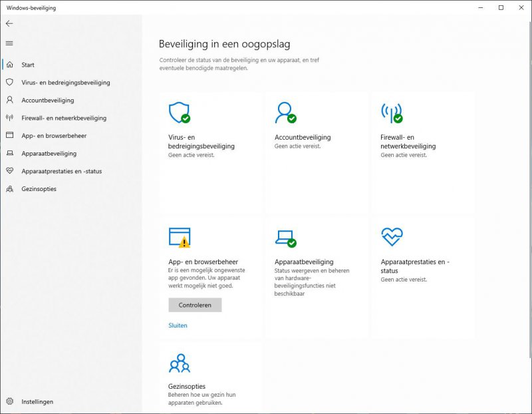Screen dimensions: 532x414
Task: Open Apparaatprestaties en -status sidebar item
Action: click(61, 171)
